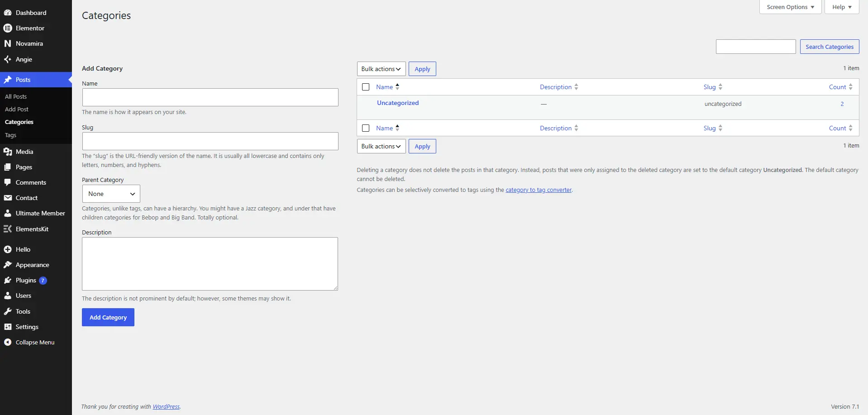The width and height of the screenshot is (868, 415).
Task: Sort by Count in header row
Action: coord(840,87)
